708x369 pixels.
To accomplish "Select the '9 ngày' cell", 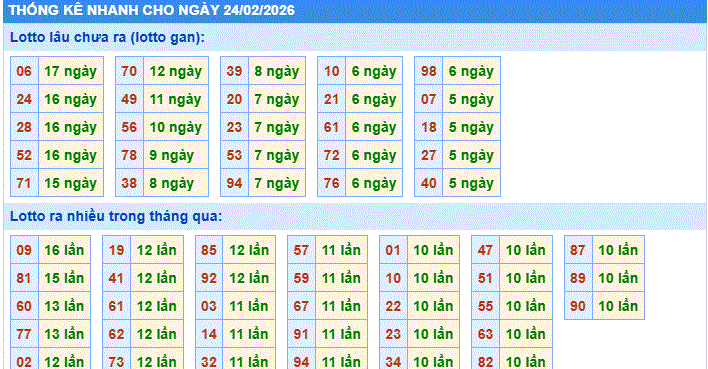I will click(176, 155).
